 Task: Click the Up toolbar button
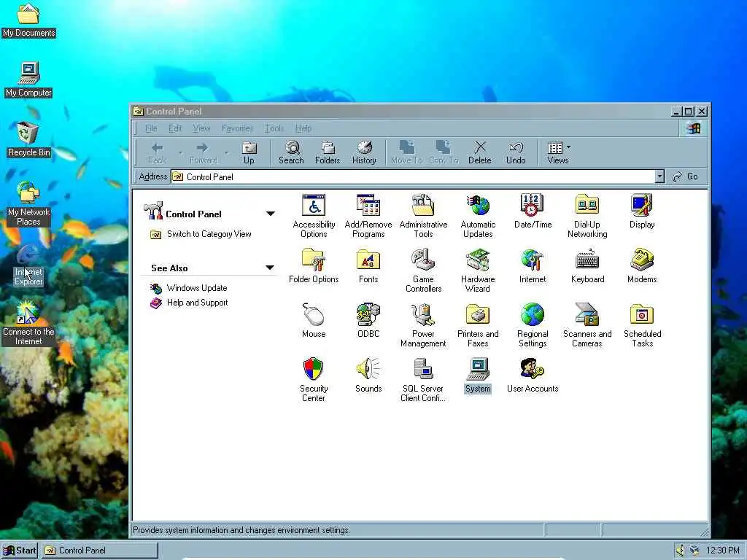[249, 153]
